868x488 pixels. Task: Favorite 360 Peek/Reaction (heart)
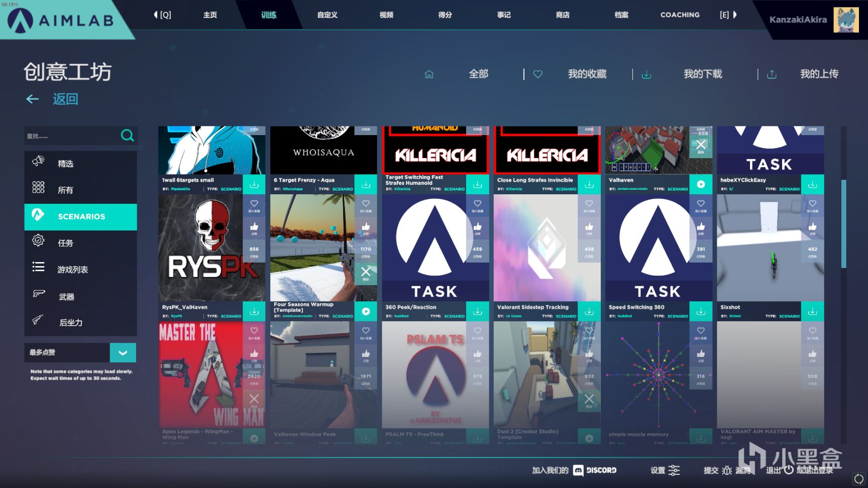coord(477,205)
